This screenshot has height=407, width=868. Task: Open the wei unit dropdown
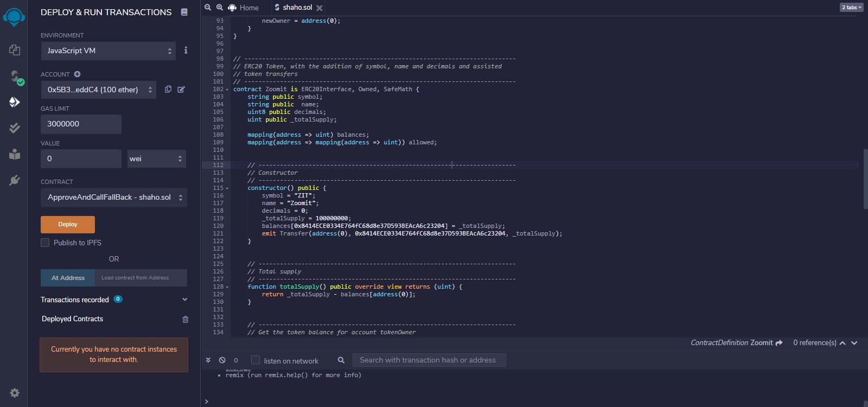156,158
